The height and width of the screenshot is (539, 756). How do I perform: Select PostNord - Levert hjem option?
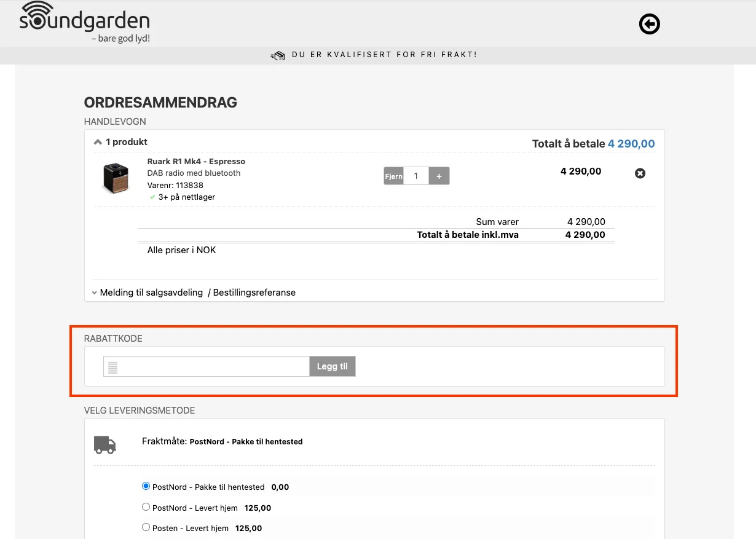(x=146, y=507)
